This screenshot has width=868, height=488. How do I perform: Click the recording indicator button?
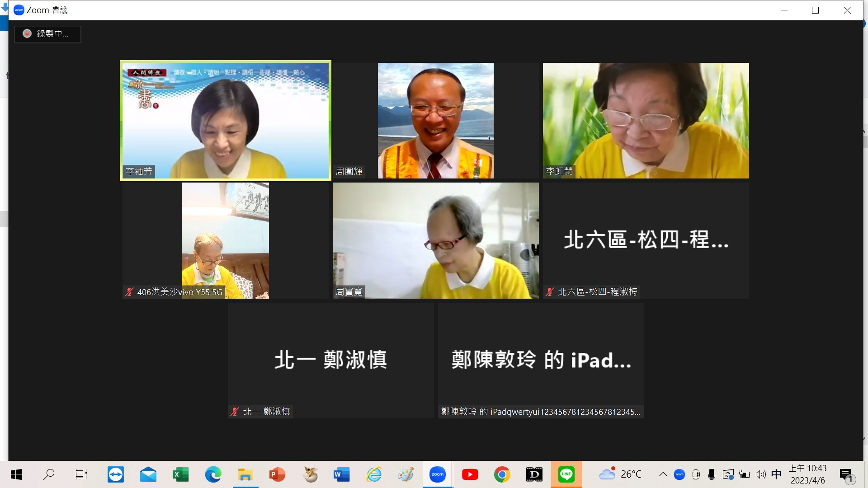click(47, 34)
